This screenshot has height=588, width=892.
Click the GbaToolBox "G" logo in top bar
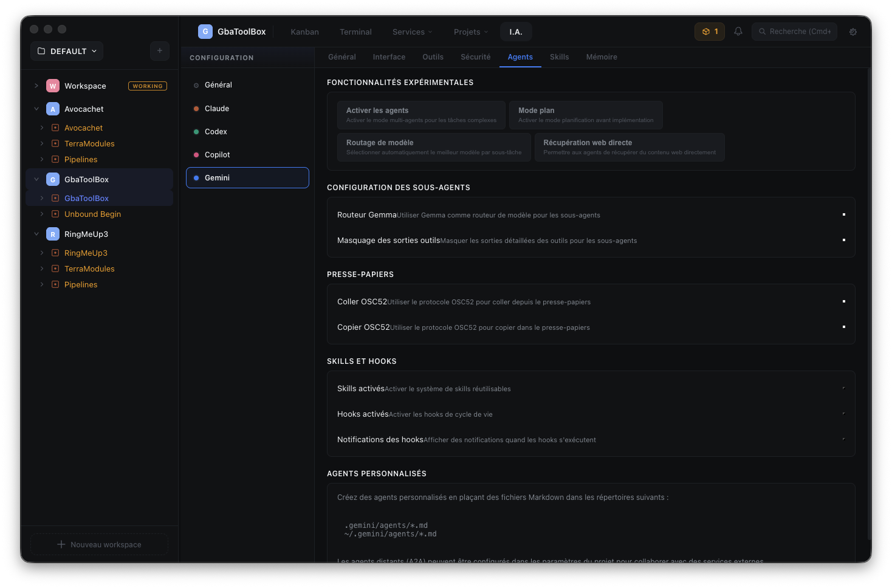coord(205,32)
